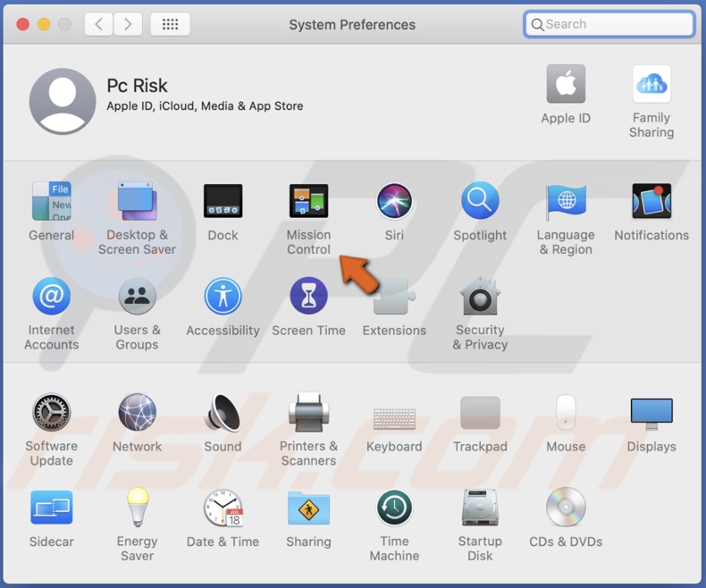Screen dimensions: 706x588
Task: Open Time Machine preferences
Action: pyautogui.click(x=394, y=508)
